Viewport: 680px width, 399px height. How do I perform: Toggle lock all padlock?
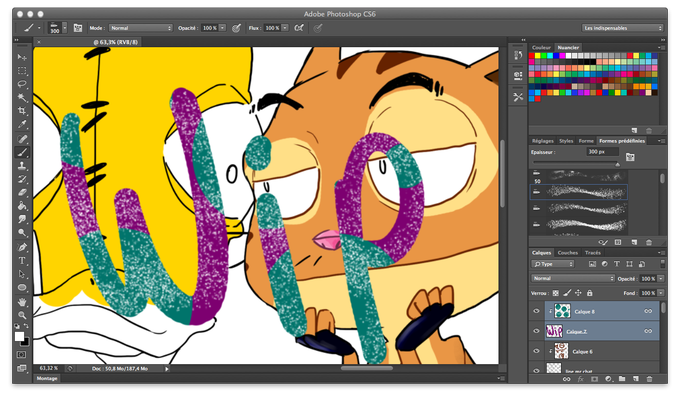click(x=589, y=293)
